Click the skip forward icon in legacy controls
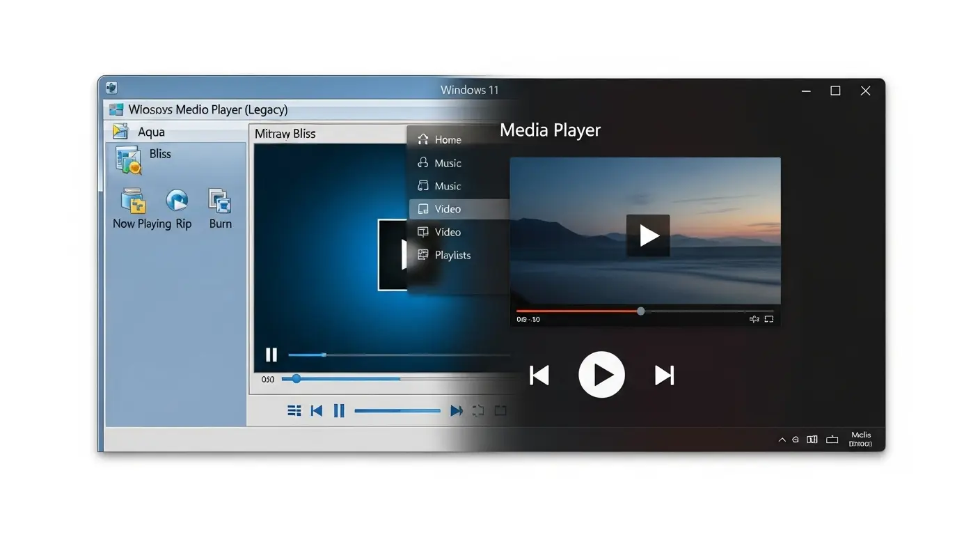Viewport: 980px width, 535px height. tap(457, 410)
